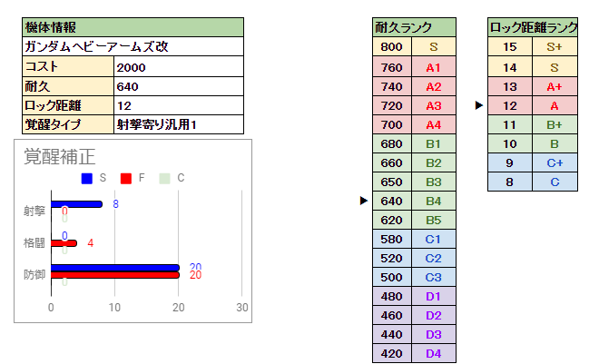The image size is (599, 364).
Task: Select the C3 rank cell
Action: click(434, 278)
